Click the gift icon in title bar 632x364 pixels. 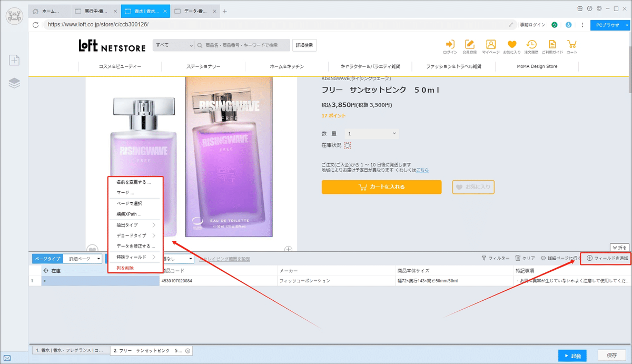point(580,8)
